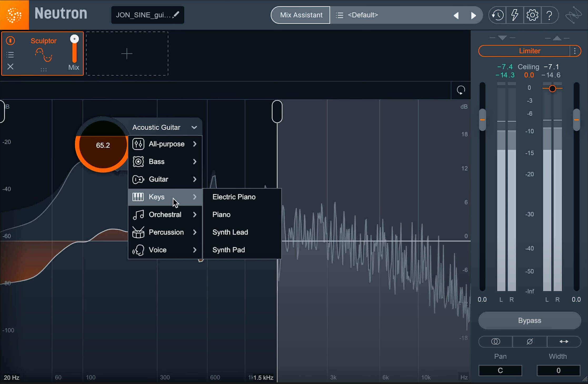Click the reset learn circular arrow icon

(x=461, y=90)
